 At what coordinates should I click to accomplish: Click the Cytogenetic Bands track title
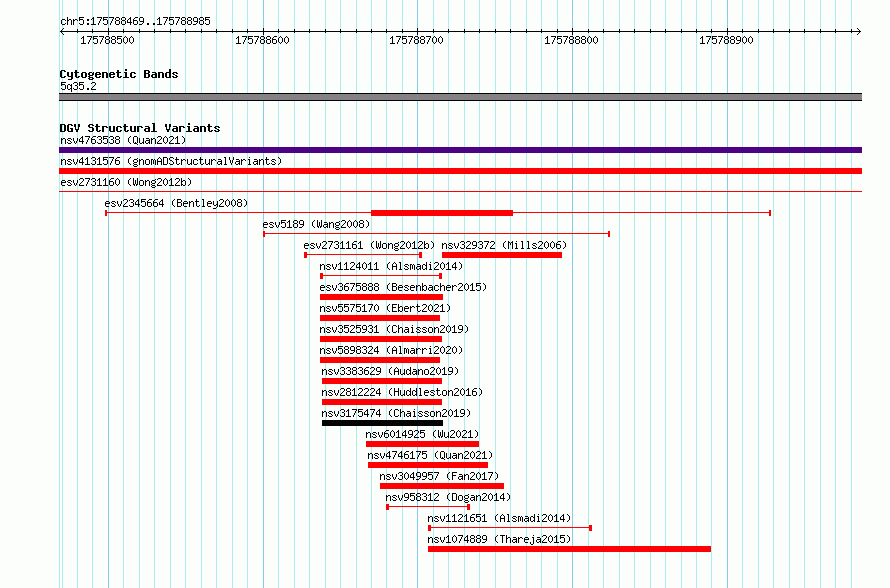tap(119, 74)
